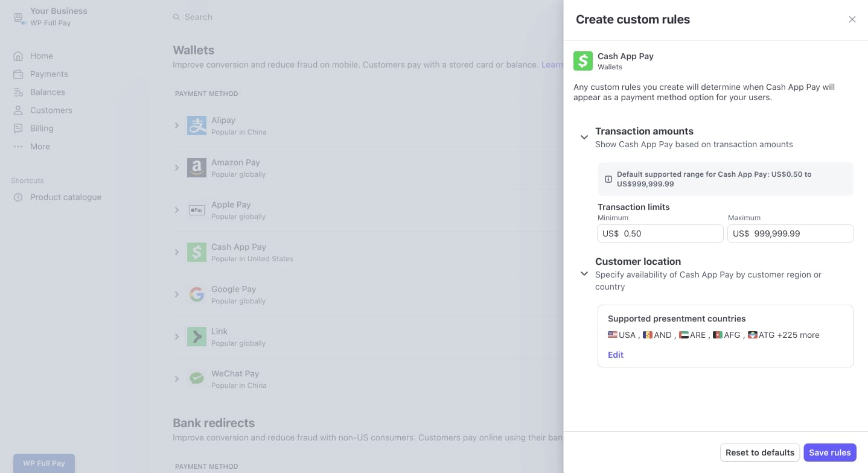868x473 pixels.
Task: Click the search magnifier icon
Action: [176, 17]
